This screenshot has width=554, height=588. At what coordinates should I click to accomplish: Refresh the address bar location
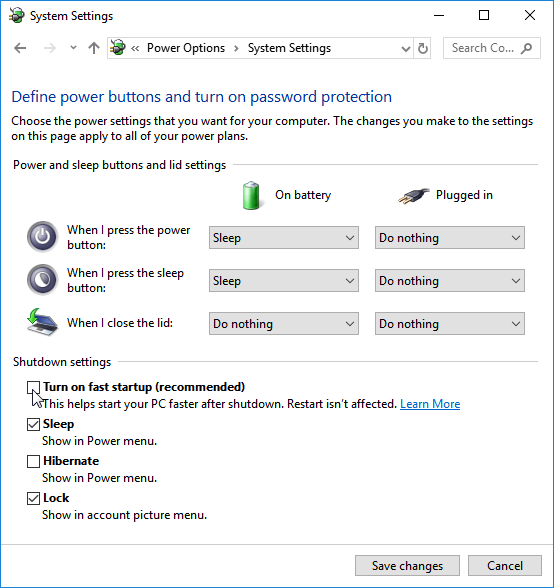423,48
